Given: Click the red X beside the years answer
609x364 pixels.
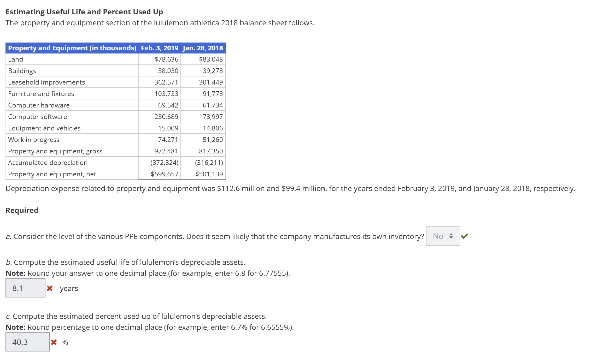Looking at the screenshot, I should 49,288.
